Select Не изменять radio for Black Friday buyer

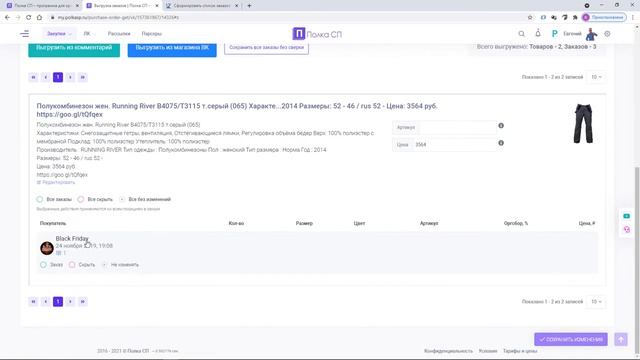coord(104,264)
